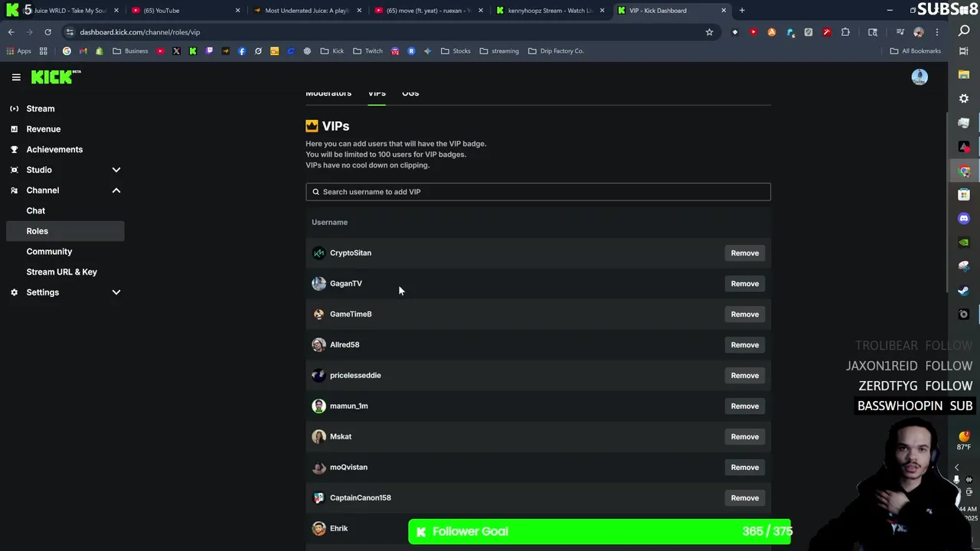The width and height of the screenshot is (980, 551).
Task: Open the X bookmark icon
Action: 176,51
